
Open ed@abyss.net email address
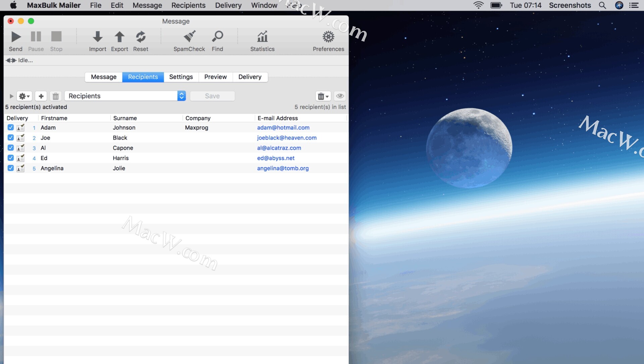[x=276, y=158]
